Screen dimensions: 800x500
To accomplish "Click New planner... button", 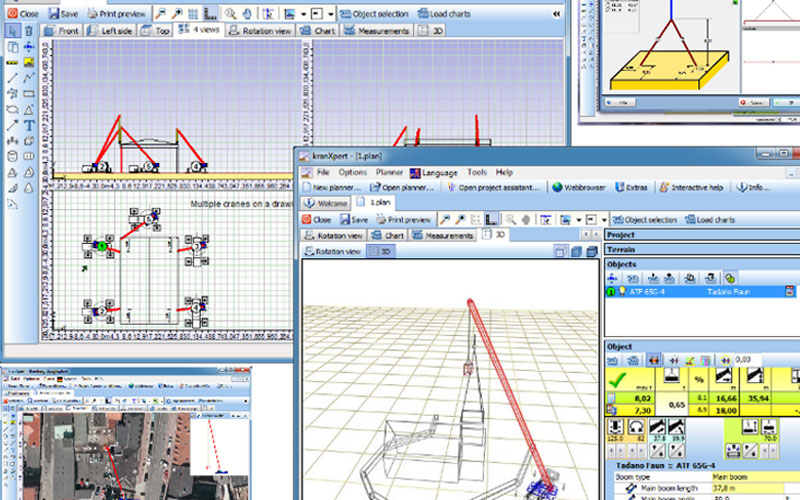I will tap(332, 187).
